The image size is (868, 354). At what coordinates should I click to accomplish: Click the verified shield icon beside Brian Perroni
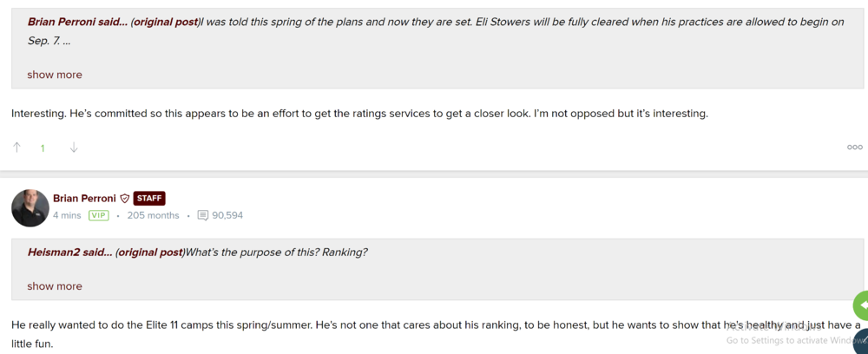click(125, 199)
